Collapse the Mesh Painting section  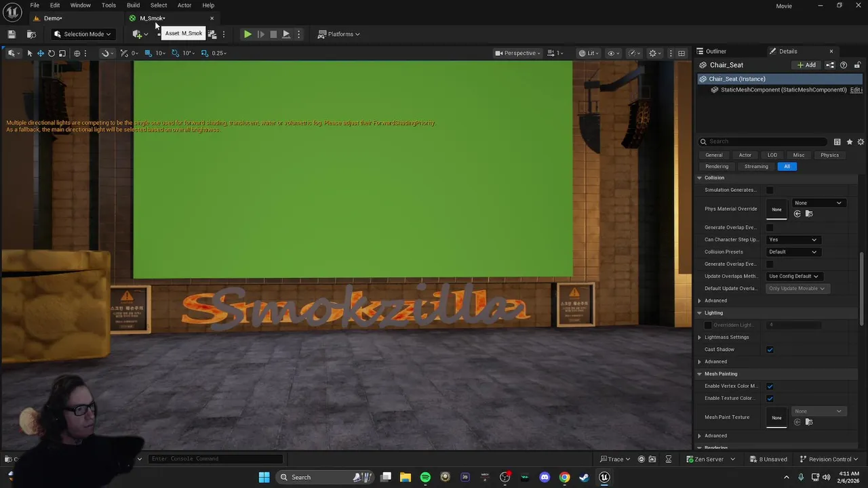pyautogui.click(x=699, y=373)
